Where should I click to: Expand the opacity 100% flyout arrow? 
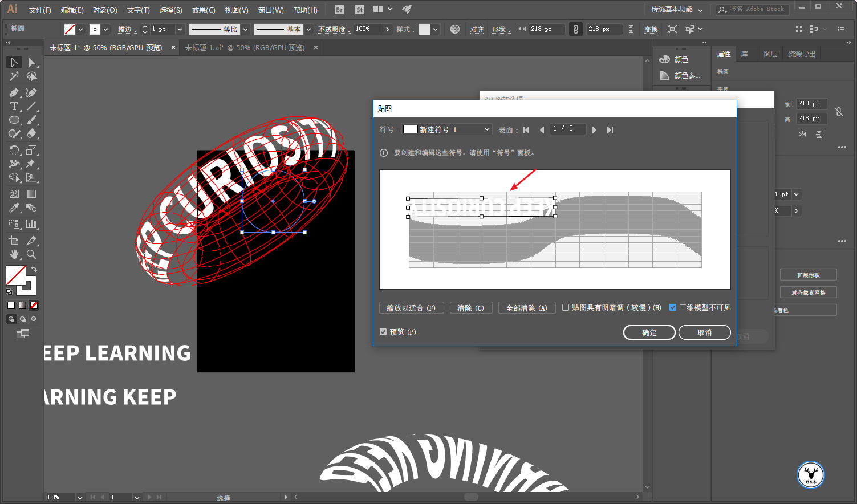[x=388, y=29]
